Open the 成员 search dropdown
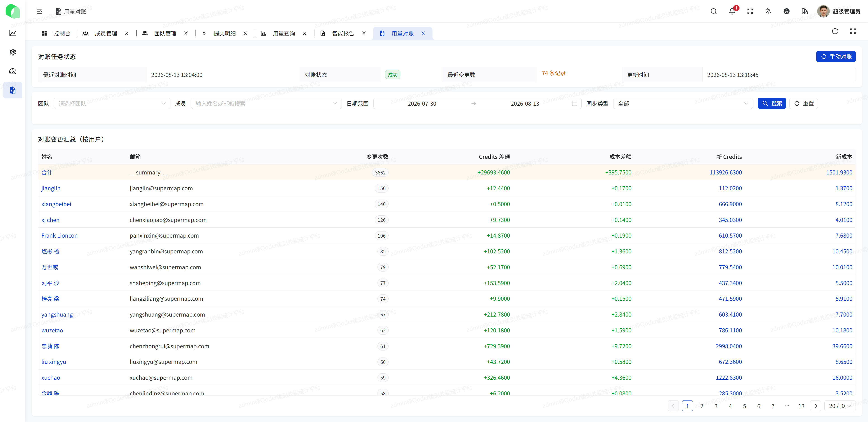 (x=266, y=104)
